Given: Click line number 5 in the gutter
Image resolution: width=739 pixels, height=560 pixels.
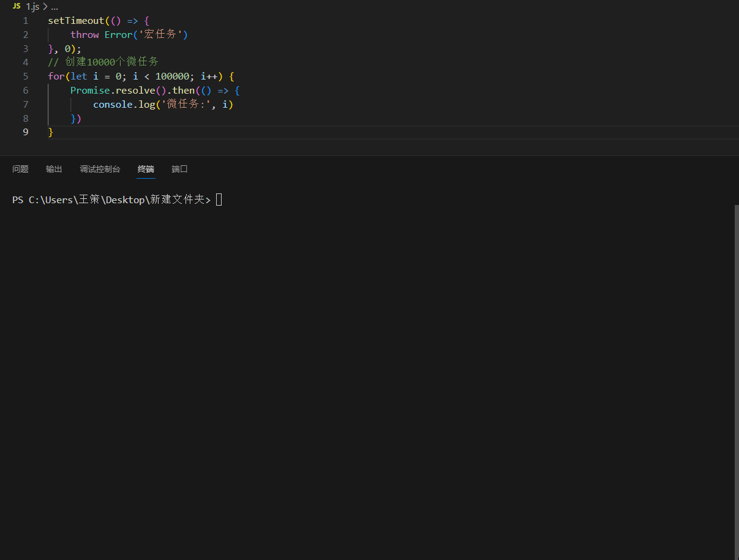Looking at the screenshot, I should click(25, 76).
